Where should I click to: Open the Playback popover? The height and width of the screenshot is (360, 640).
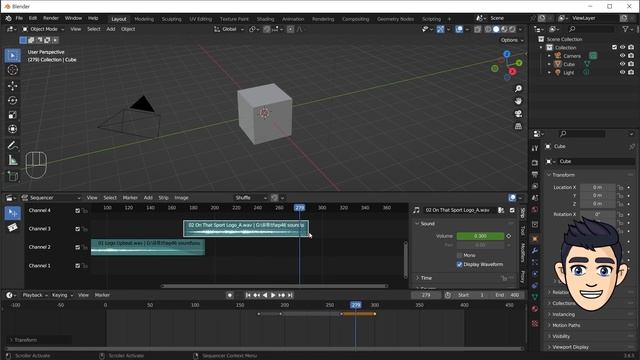click(x=34, y=295)
